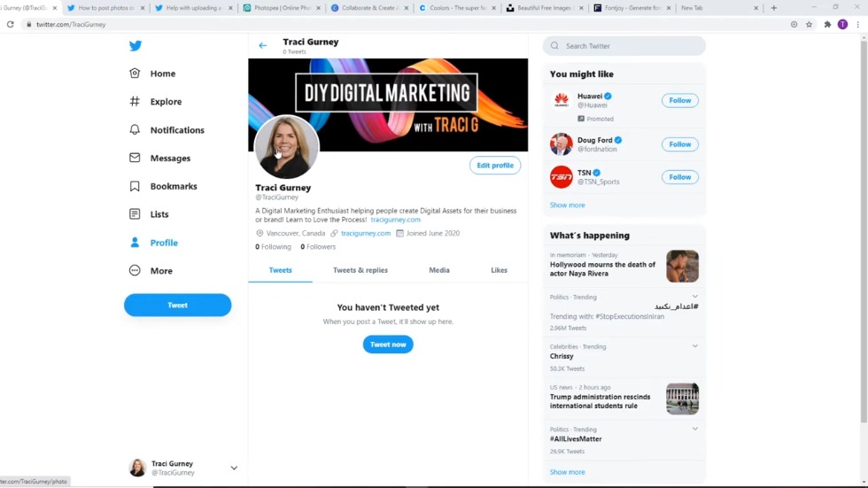Click the TSN account avatar

click(562, 177)
